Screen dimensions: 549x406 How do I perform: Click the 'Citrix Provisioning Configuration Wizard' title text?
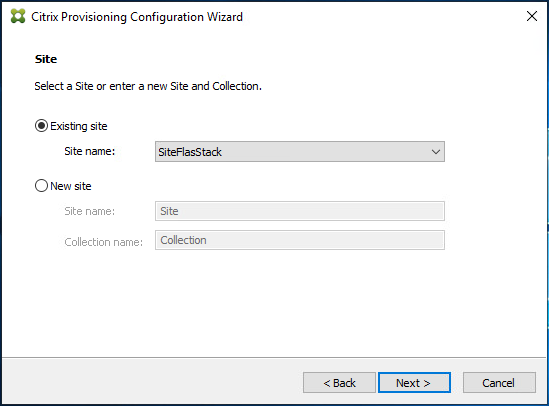coord(137,17)
